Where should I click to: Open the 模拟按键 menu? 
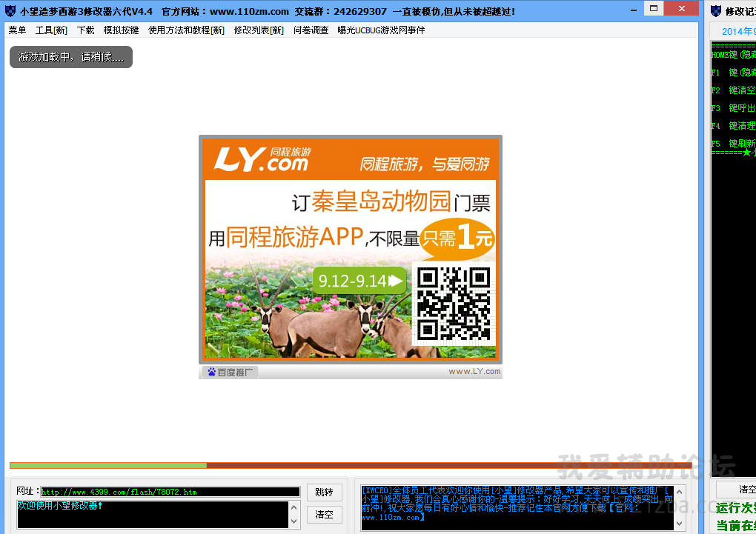[x=121, y=30]
